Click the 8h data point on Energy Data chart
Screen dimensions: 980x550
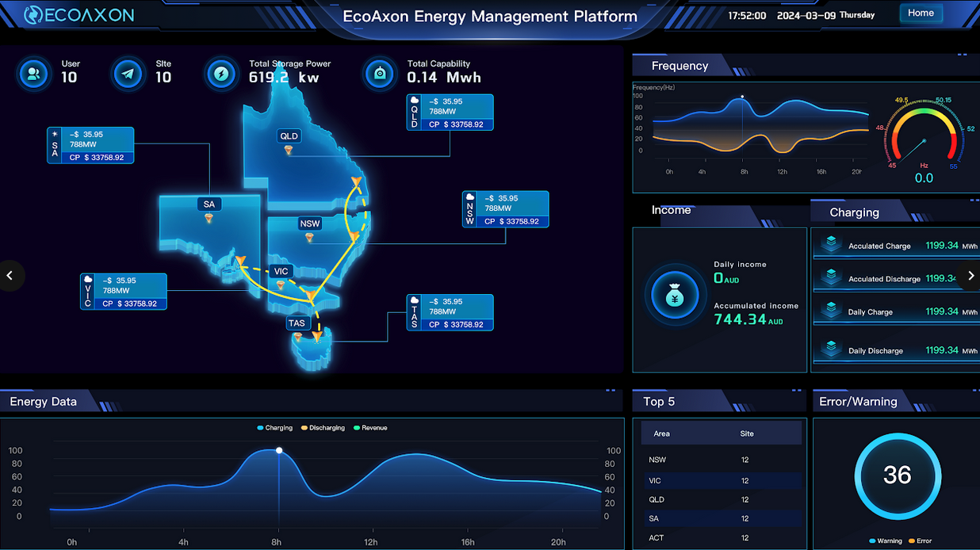279,450
